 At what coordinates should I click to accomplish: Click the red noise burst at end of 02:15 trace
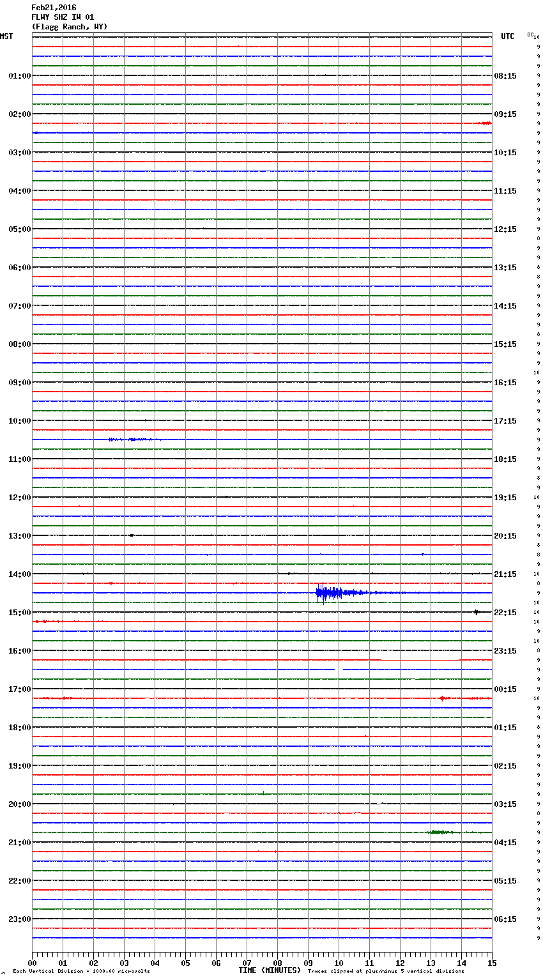tap(484, 123)
